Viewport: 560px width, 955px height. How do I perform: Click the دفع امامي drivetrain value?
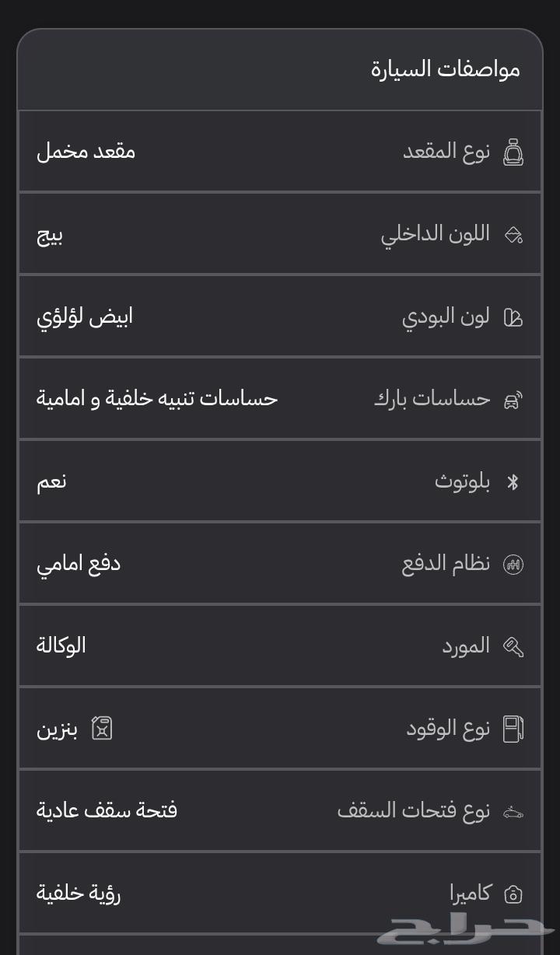pos(79,564)
